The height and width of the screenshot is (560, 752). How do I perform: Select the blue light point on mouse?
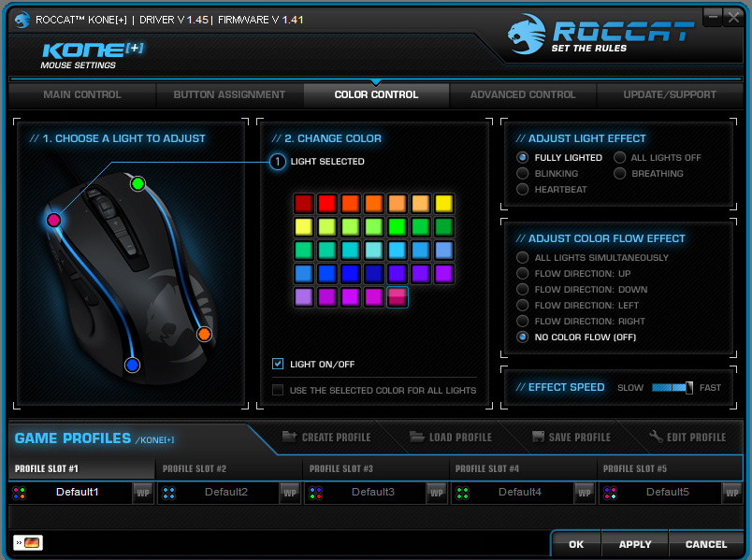click(133, 366)
